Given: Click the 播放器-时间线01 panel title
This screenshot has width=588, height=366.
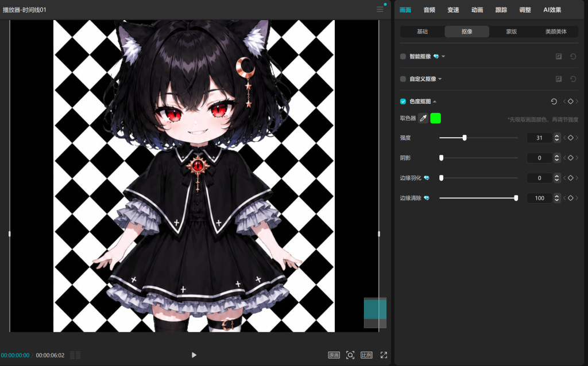Looking at the screenshot, I should 24,10.
